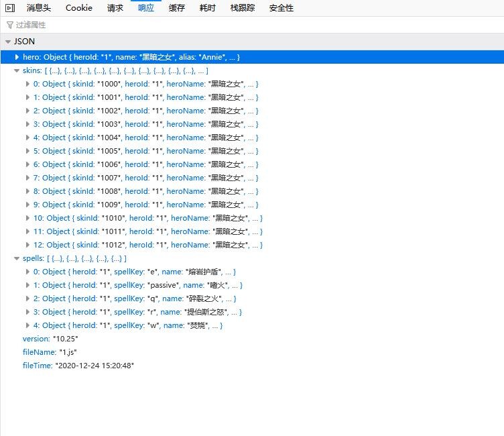Click the panel toggle icon left of 消息头
The width and height of the screenshot is (504, 436).
pos(9,8)
